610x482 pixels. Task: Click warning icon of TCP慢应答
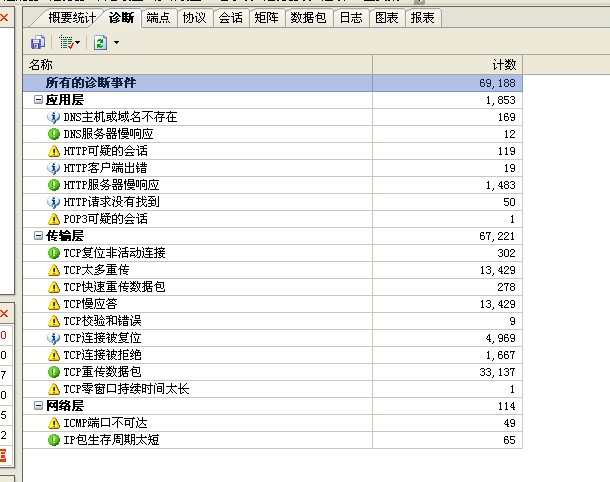point(53,304)
